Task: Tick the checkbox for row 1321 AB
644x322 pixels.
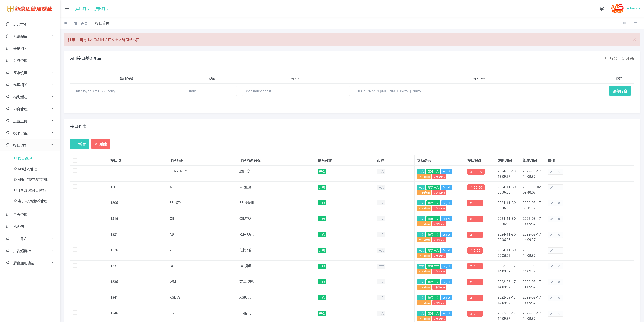Action: pos(75,234)
